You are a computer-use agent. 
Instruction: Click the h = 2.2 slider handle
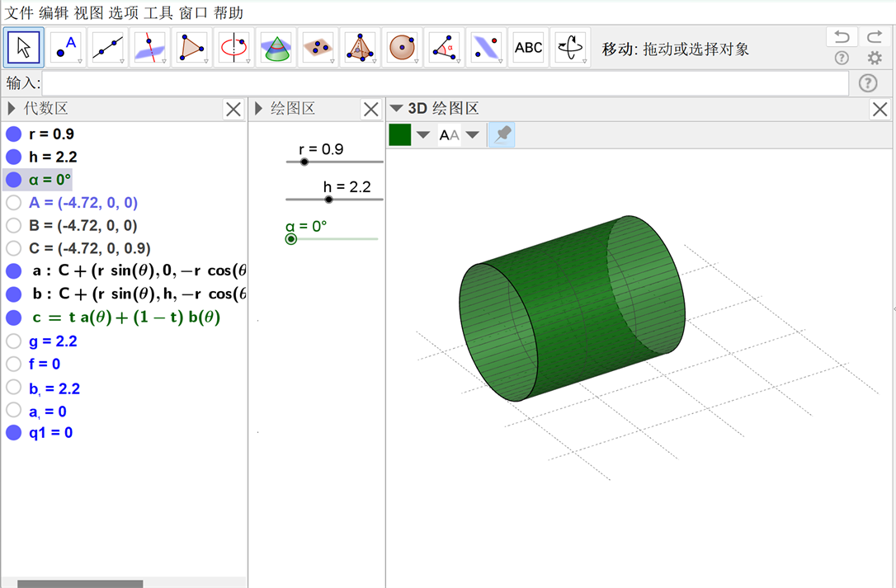point(328,199)
